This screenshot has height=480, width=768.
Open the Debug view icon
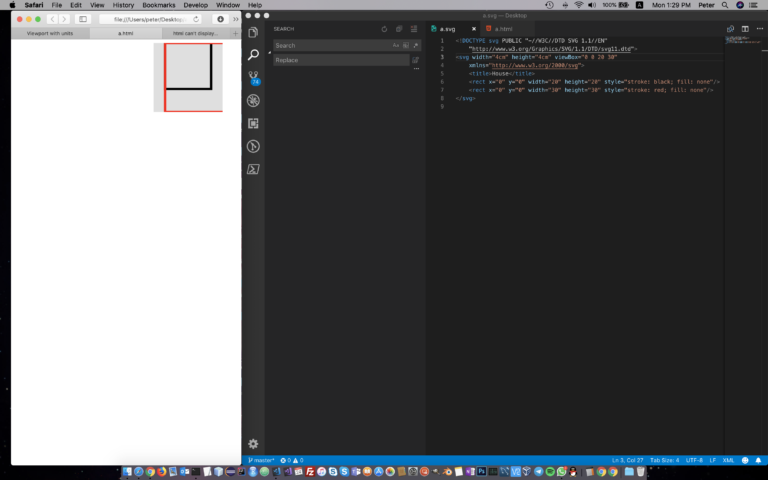coord(253,100)
